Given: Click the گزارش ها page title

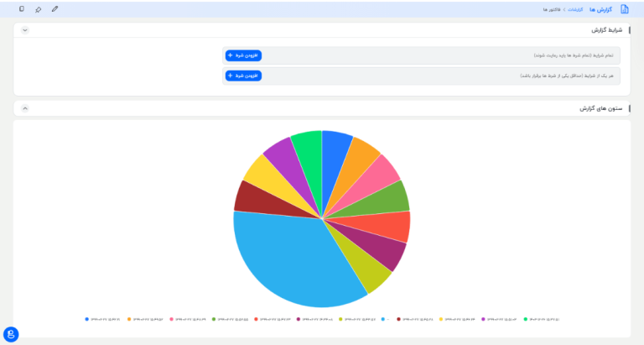Looking at the screenshot, I should pos(600,9).
